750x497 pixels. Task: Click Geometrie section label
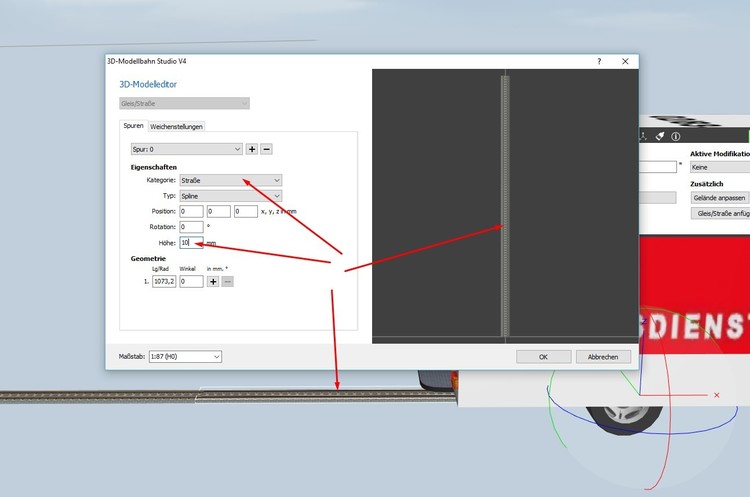pos(148,259)
